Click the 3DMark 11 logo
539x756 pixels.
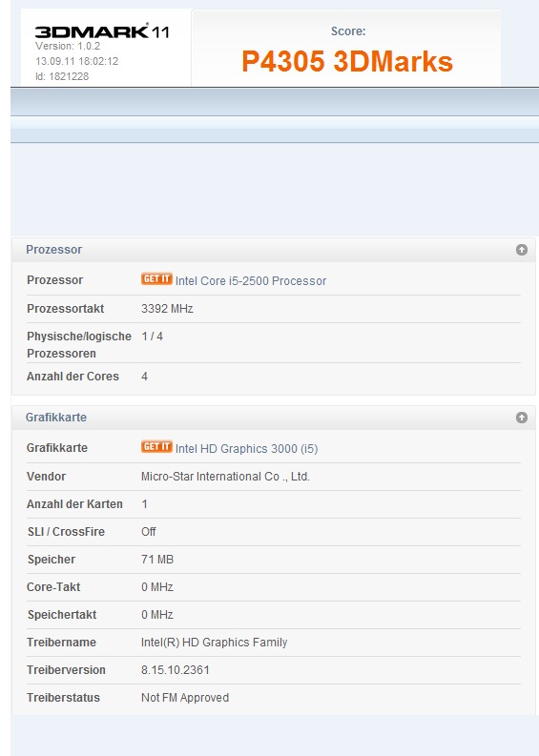coord(102,31)
